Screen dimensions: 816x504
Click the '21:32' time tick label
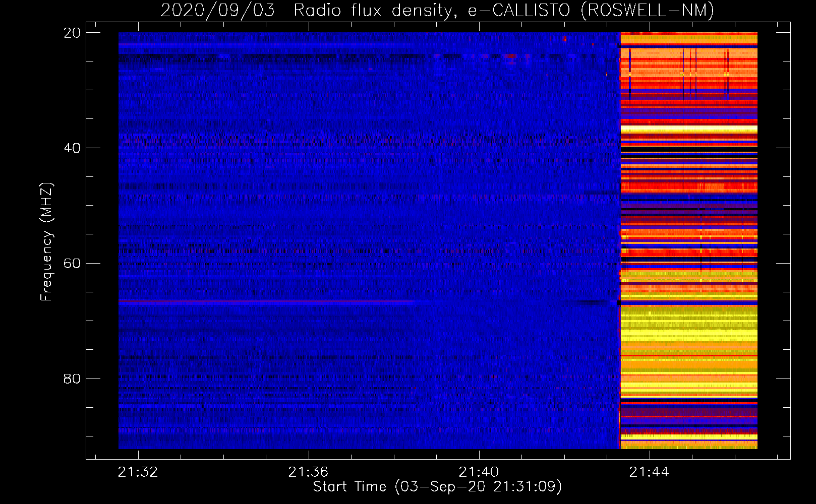click(138, 472)
